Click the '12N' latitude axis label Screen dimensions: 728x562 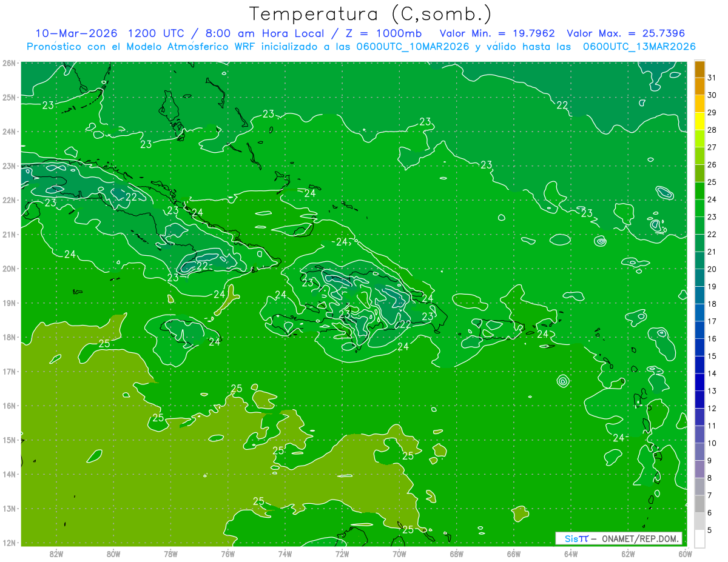click(x=8, y=543)
